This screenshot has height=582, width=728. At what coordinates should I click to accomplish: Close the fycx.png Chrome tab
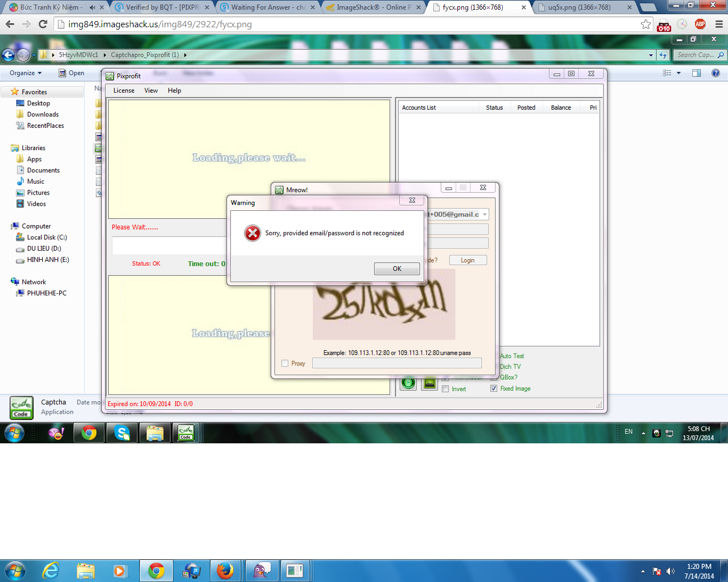tap(524, 7)
